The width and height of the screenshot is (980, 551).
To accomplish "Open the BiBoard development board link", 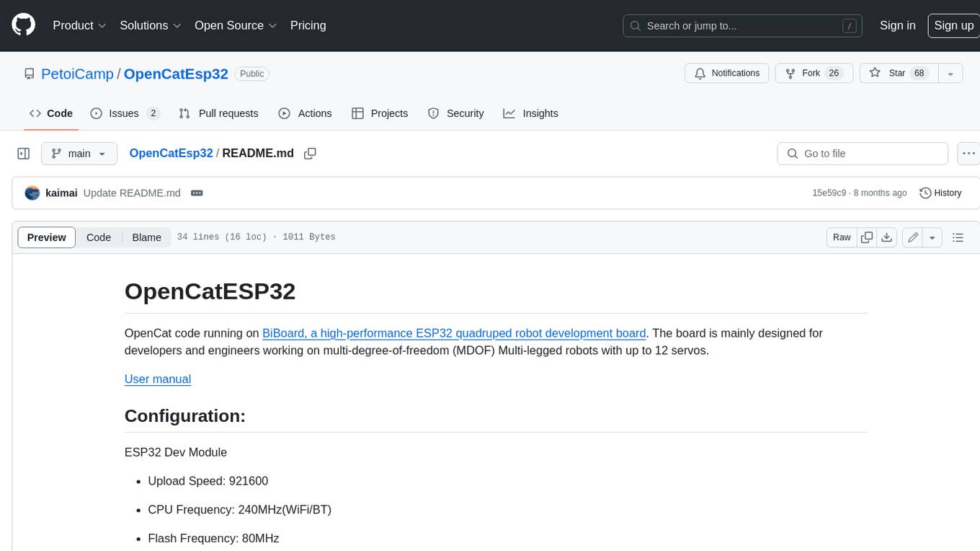I will coord(454,333).
